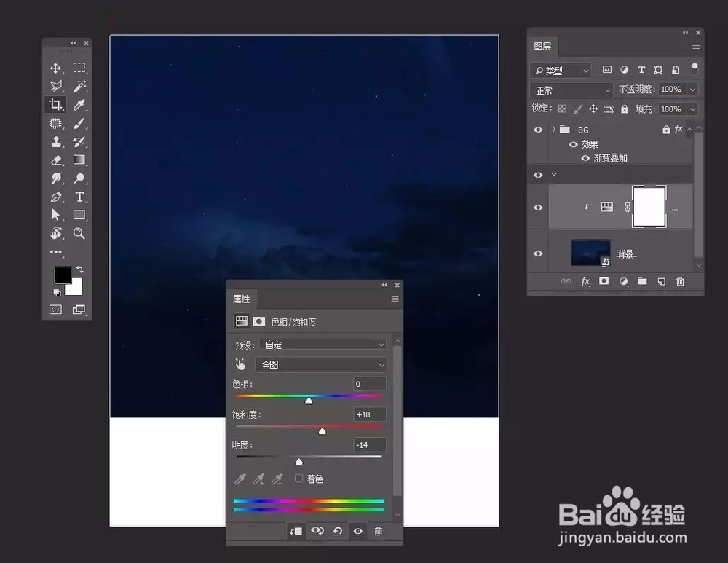Screen dimensions: 728x563
Task: Select the Clone Stamp tool
Action: (x=55, y=141)
